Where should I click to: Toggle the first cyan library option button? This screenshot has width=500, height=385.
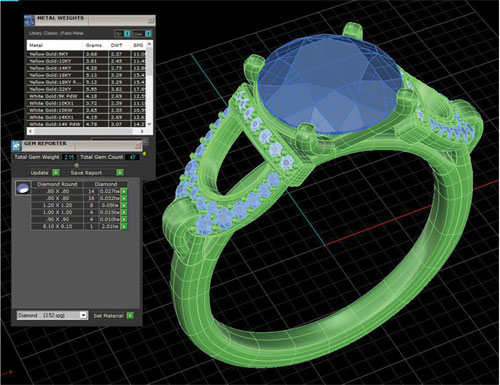click(x=127, y=34)
